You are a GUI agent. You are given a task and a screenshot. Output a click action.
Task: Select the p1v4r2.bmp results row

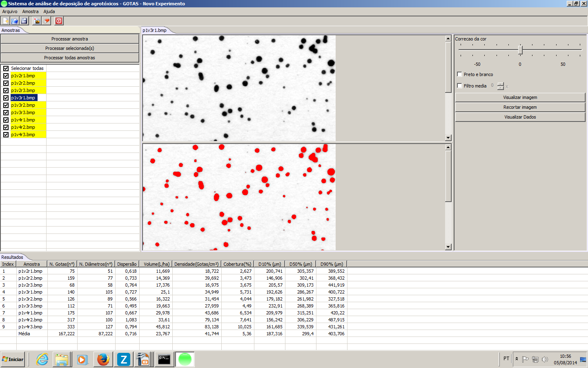click(x=174, y=320)
